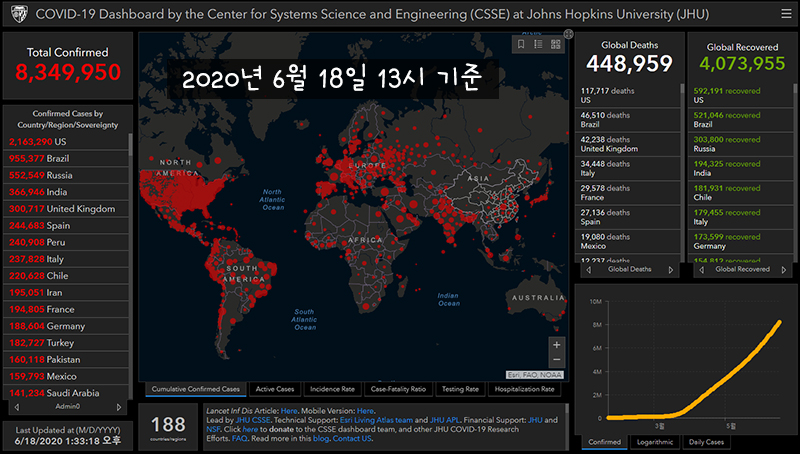
Task: Zoom in on the map with the plus button
Action: point(557,345)
